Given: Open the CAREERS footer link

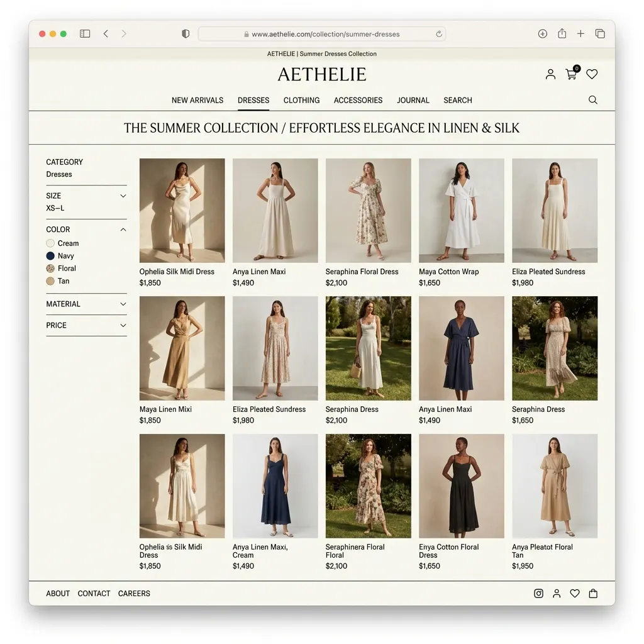Looking at the screenshot, I should [x=135, y=594].
